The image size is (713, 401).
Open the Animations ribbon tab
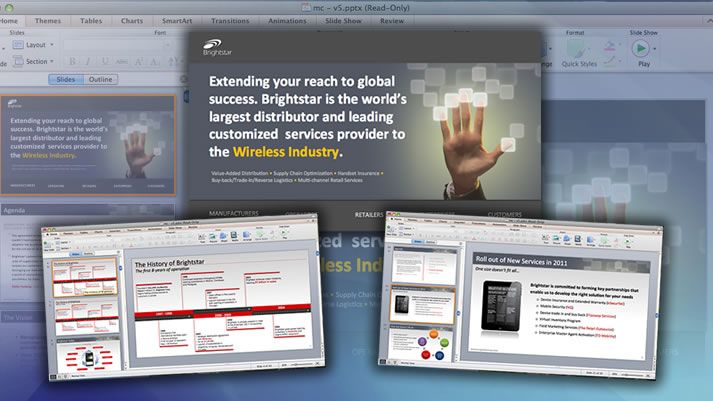[287, 21]
